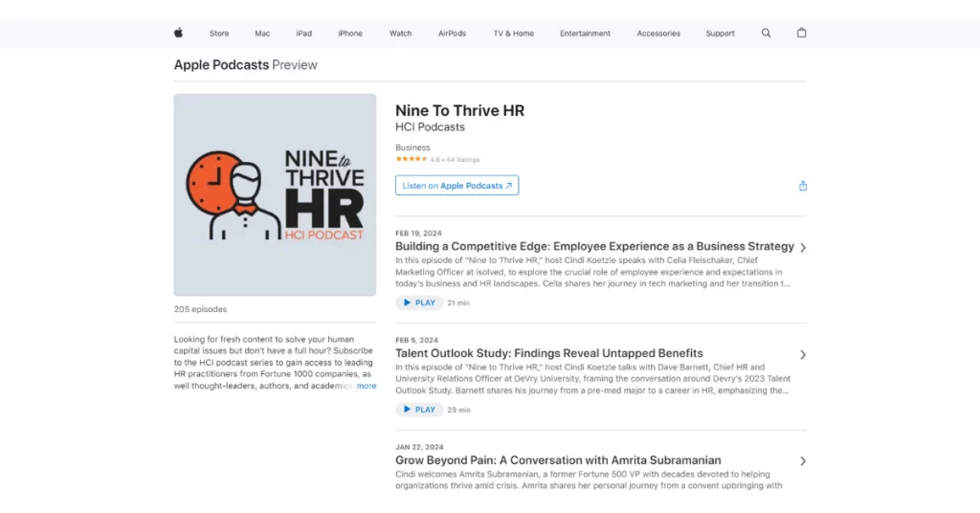The height and width of the screenshot is (513, 980).
Task: Click the FEB 5, 2024 date
Action: click(x=416, y=341)
